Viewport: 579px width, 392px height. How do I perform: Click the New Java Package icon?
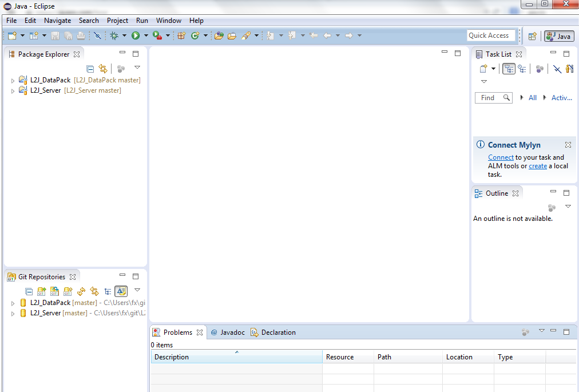[x=181, y=35]
